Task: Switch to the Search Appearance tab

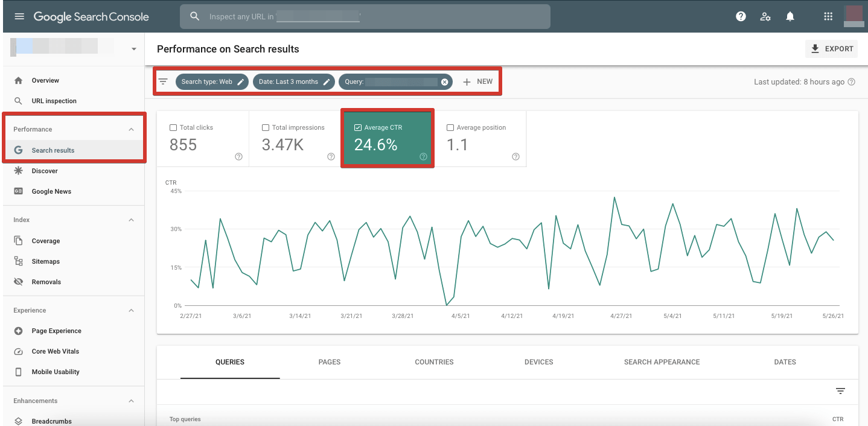Action: point(662,362)
